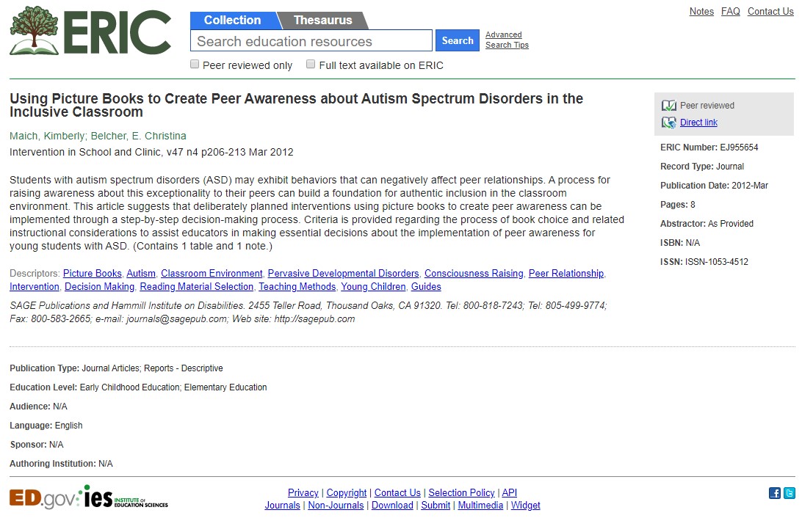Viewport: 802px width, 532px height.
Task: Open the Picture Books descriptor link
Action: (92, 274)
